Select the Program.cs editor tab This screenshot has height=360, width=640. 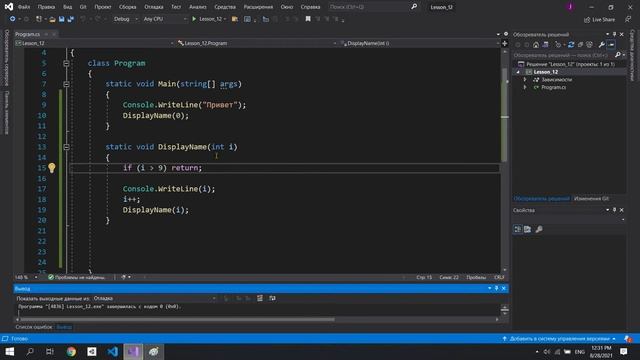[27, 34]
